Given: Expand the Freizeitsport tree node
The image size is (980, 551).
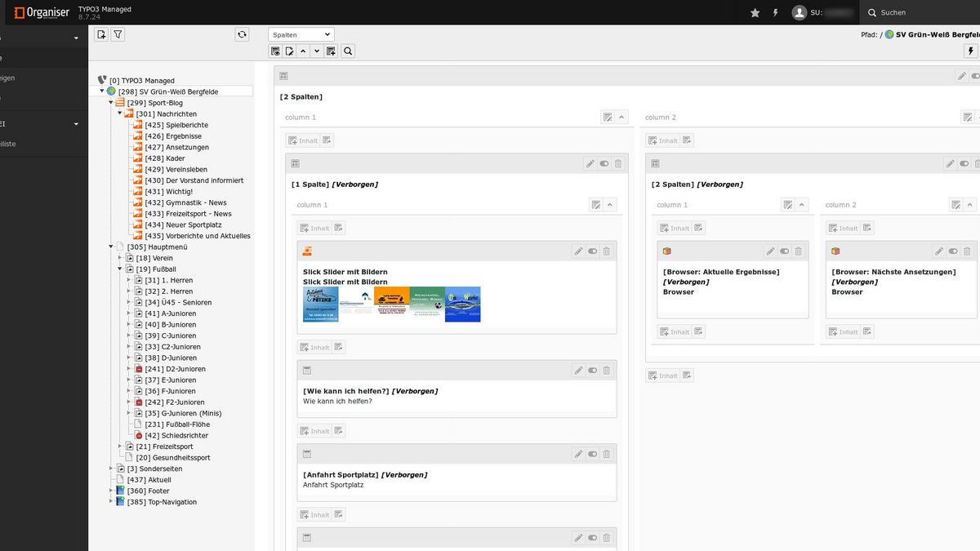Looking at the screenshot, I should point(119,447).
